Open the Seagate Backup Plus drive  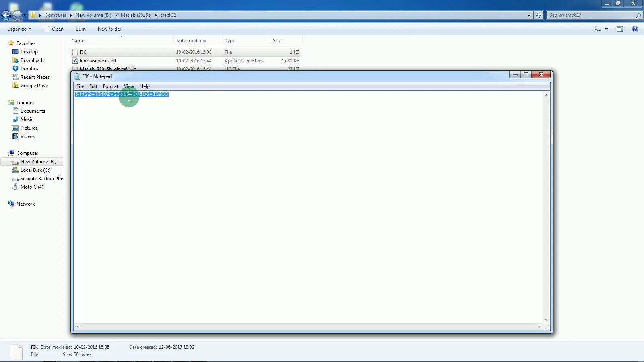(x=42, y=179)
